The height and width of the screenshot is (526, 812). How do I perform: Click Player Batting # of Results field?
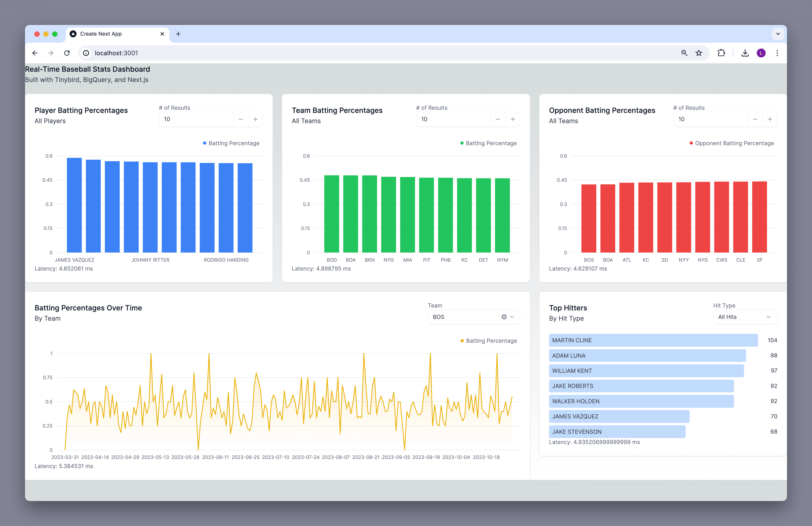[x=196, y=119]
